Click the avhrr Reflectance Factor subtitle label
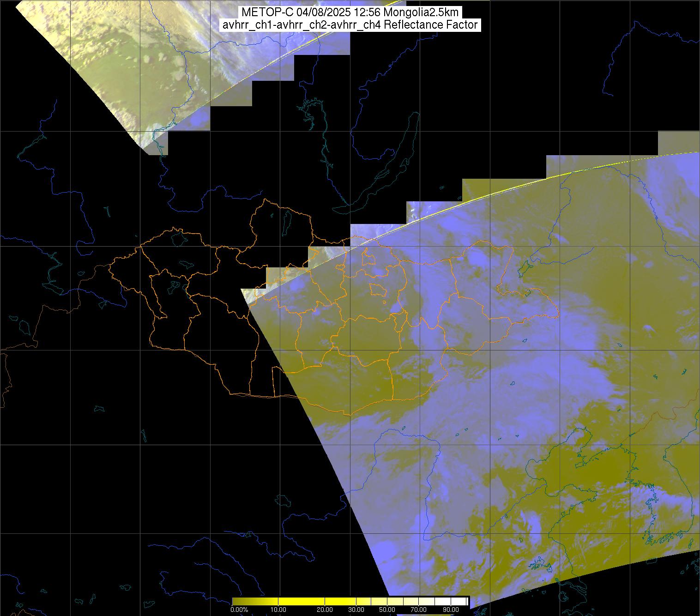Image resolution: width=700 pixels, height=616 pixels. pyautogui.click(x=350, y=25)
